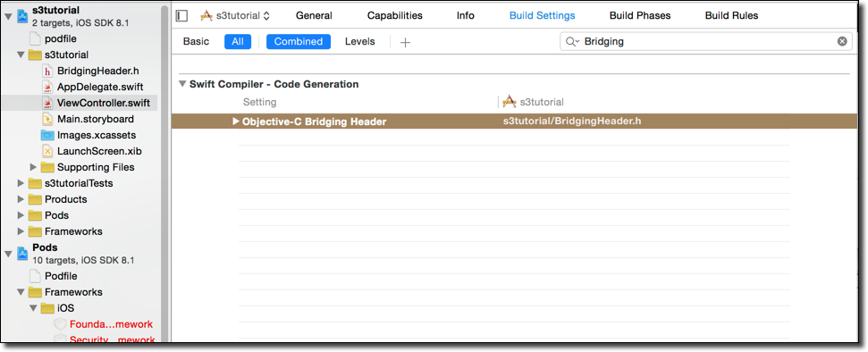Select AppDelegate.swift in the navigator
This screenshot has width=868, height=352.
coord(100,87)
